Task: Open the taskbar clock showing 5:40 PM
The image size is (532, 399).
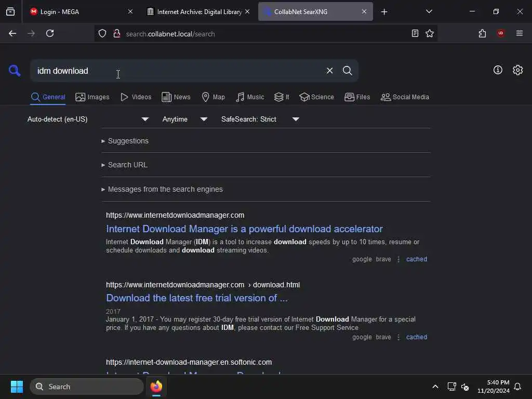Action: click(494, 387)
